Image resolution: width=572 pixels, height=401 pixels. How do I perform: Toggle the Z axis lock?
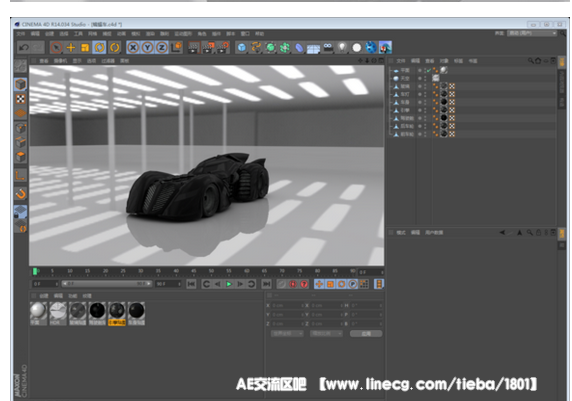click(162, 48)
